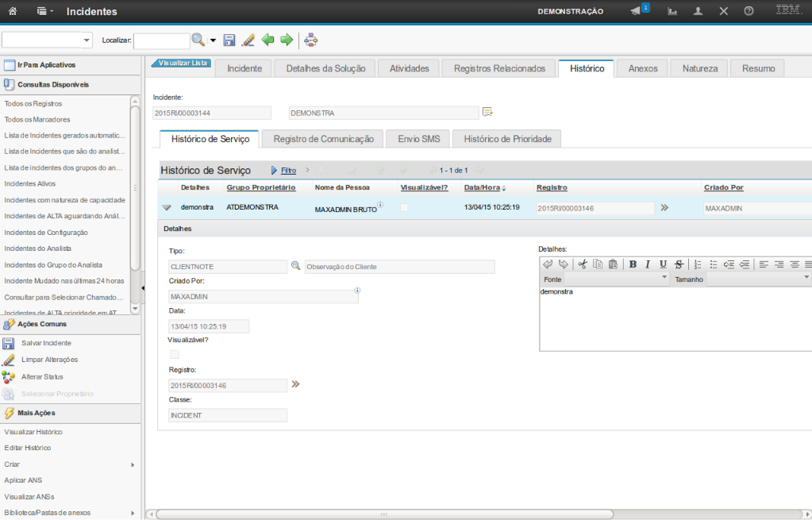Toggle the Visualizável checkbox in the details form

175,354
